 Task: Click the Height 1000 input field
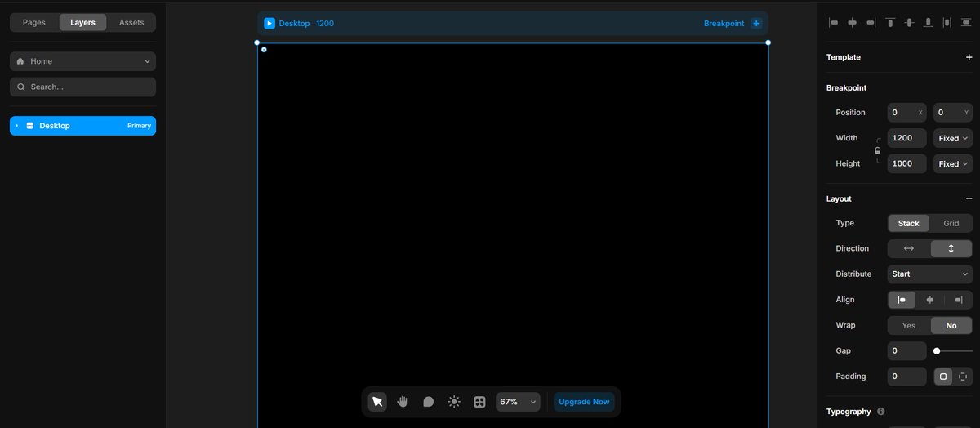coord(907,163)
